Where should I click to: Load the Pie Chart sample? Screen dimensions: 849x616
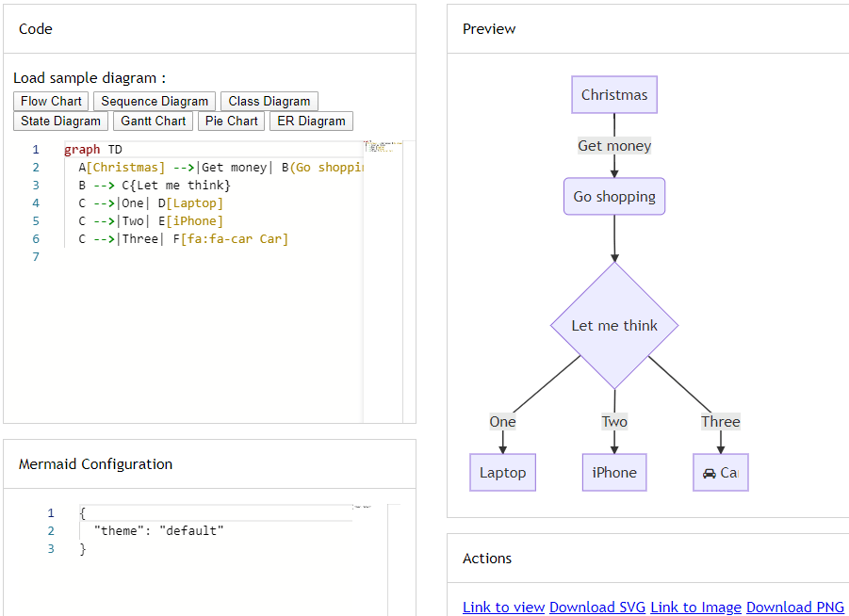[x=231, y=121]
